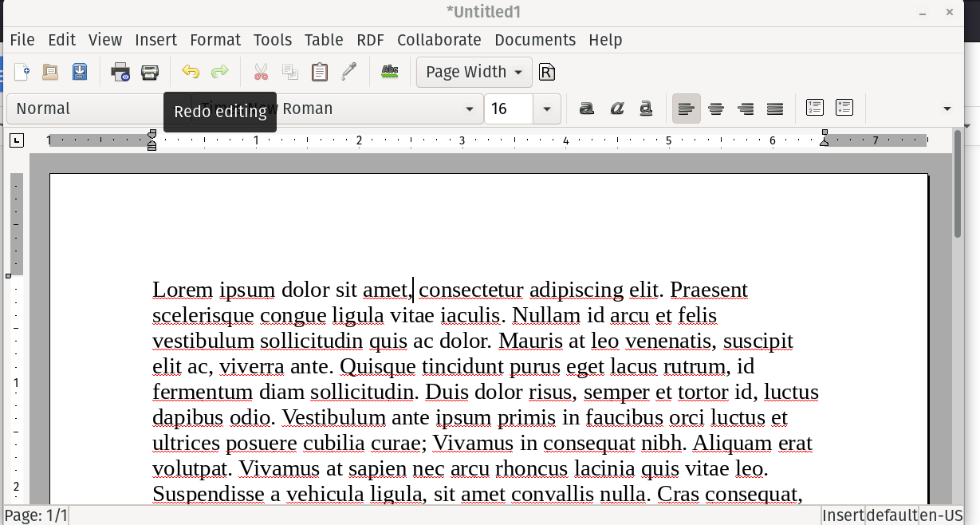Toggle bold text formatting
This screenshot has width=980, height=525.
click(587, 109)
